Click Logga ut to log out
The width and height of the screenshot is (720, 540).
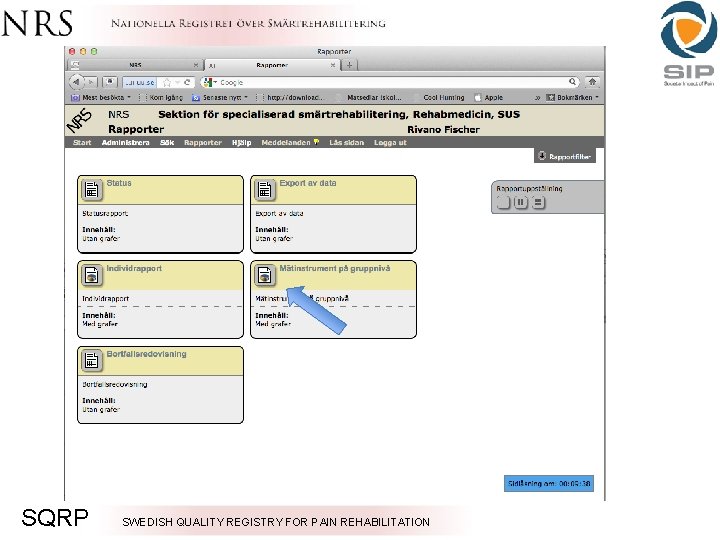click(390, 142)
